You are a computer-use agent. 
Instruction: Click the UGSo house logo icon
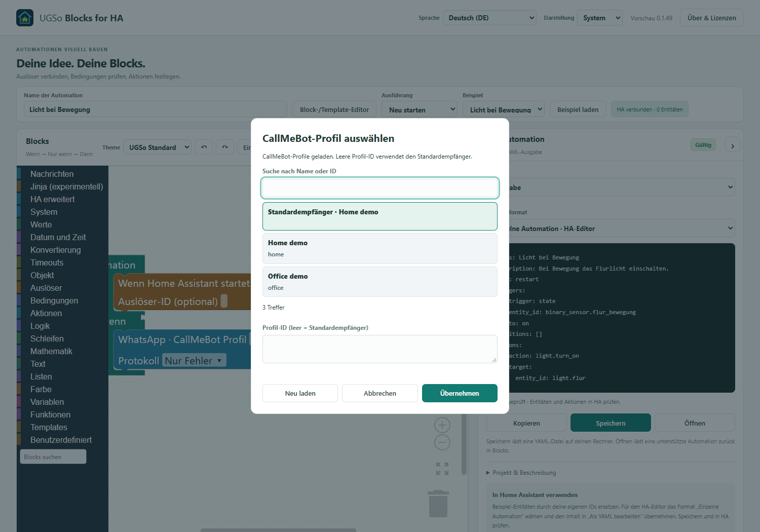(25, 18)
